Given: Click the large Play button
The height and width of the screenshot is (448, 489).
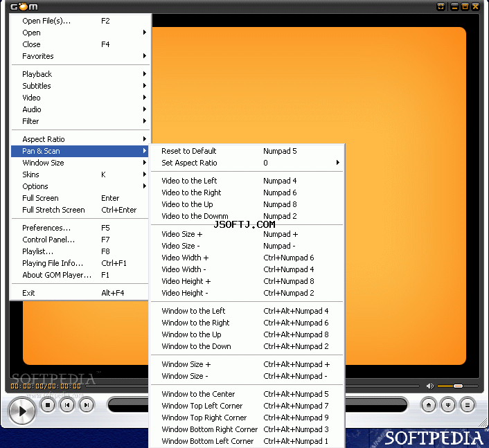Looking at the screenshot, I should click(22, 411).
